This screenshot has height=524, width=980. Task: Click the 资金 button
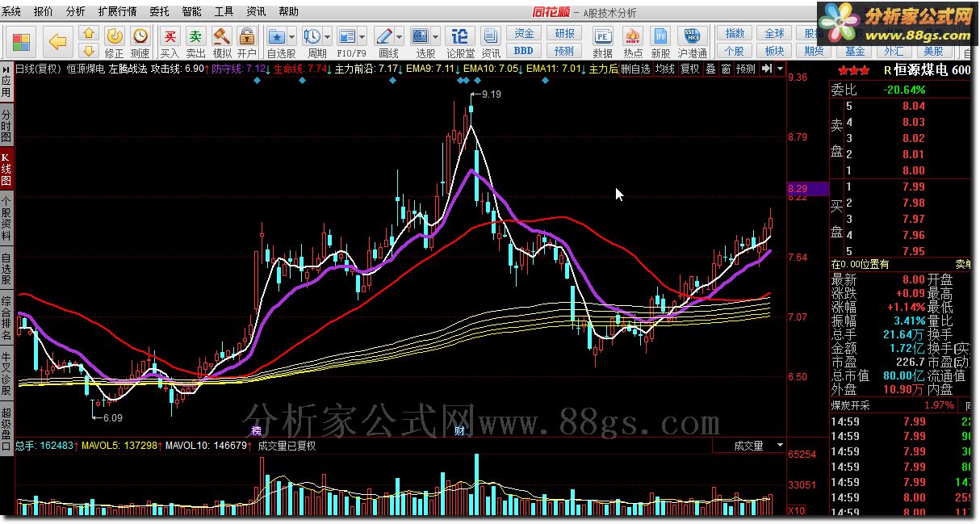click(x=524, y=33)
